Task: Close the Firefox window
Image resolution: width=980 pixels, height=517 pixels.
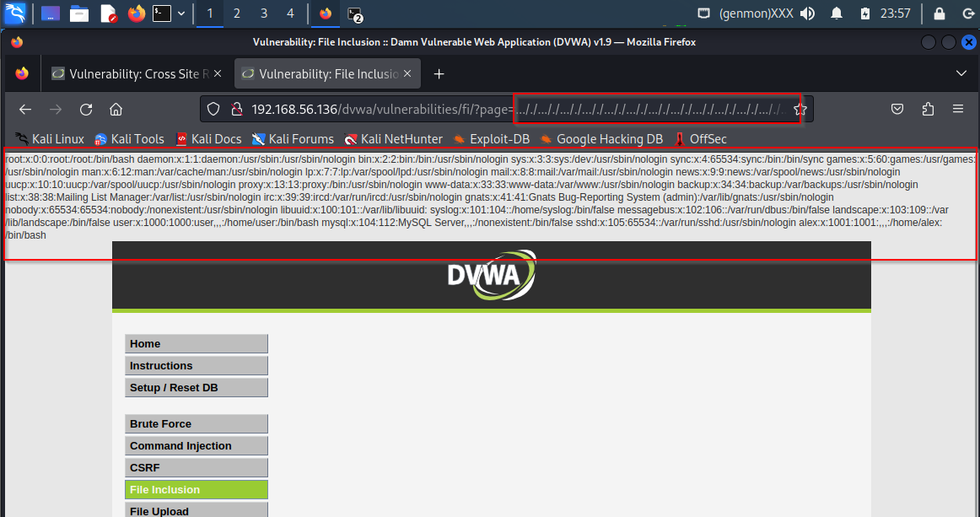Action: (x=969, y=42)
